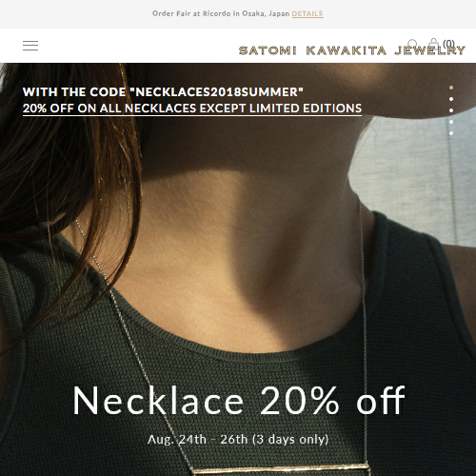Go to the fifth slideshow dot

[451, 133]
